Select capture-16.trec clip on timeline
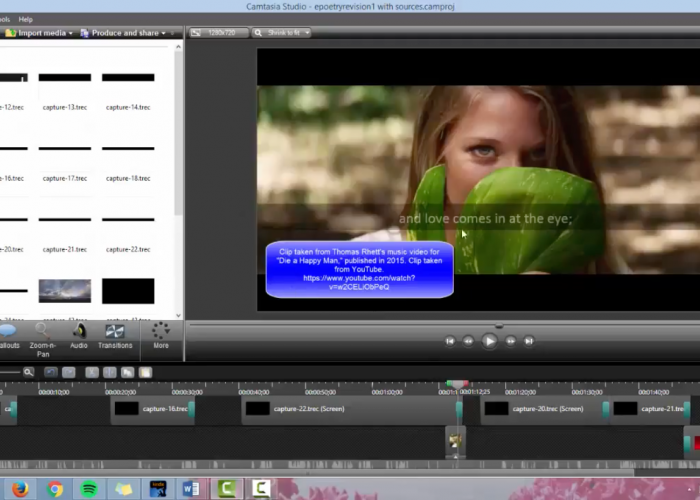Image resolution: width=700 pixels, height=500 pixels. coord(153,409)
